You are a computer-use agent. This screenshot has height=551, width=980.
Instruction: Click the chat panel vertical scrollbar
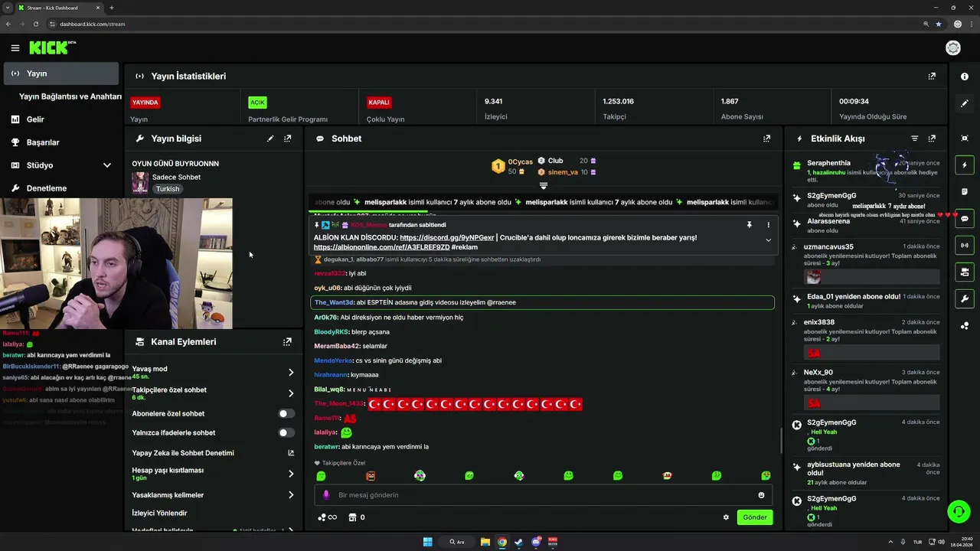point(780,440)
